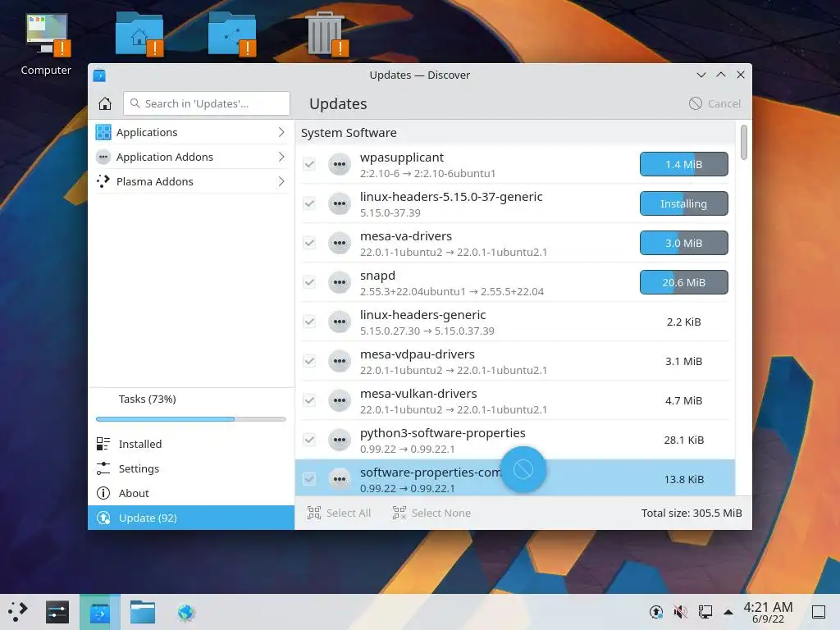840x630 pixels.
Task: Click Select All button
Action: [x=339, y=513]
